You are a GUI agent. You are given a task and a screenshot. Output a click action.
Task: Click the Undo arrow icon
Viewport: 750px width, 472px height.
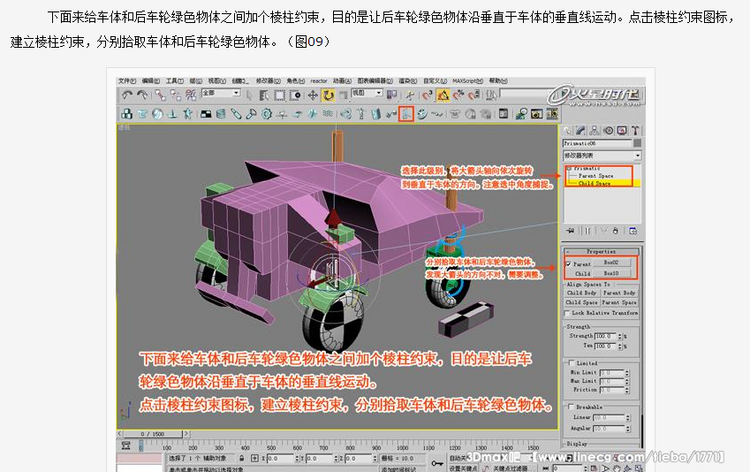coord(127,95)
